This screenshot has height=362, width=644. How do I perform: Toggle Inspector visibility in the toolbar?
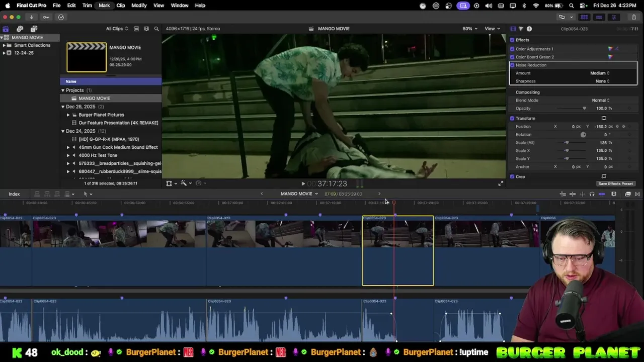click(x=613, y=17)
